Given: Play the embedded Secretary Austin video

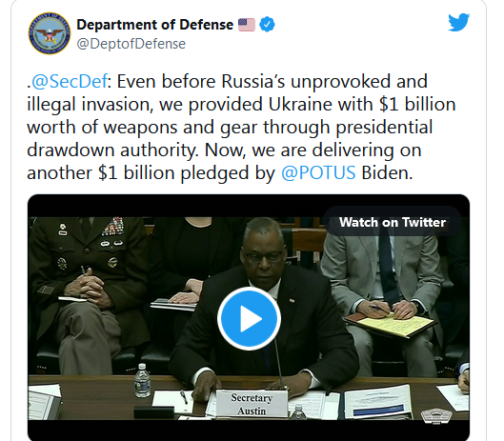Looking at the screenshot, I should pos(249,318).
